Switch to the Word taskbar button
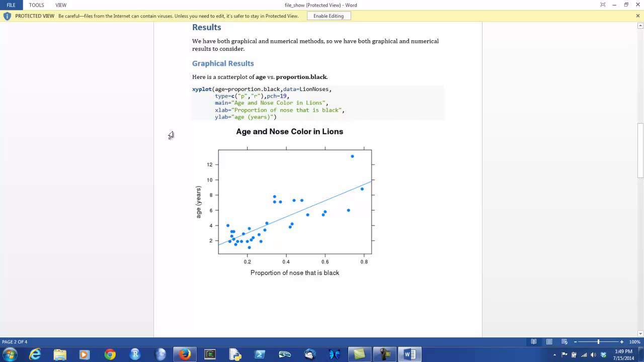The width and height of the screenshot is (644, 362). [x=410, y=354]
